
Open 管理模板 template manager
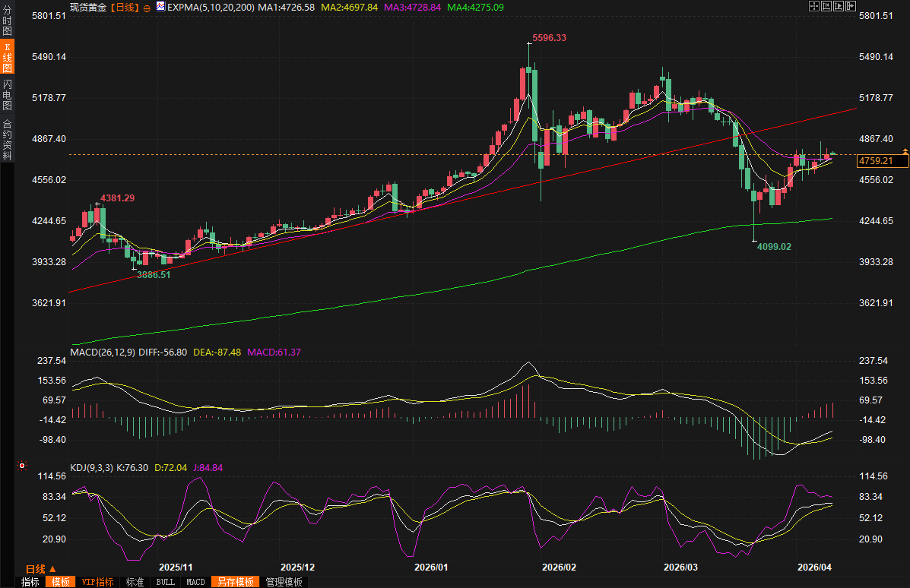(x=284, y=582)
